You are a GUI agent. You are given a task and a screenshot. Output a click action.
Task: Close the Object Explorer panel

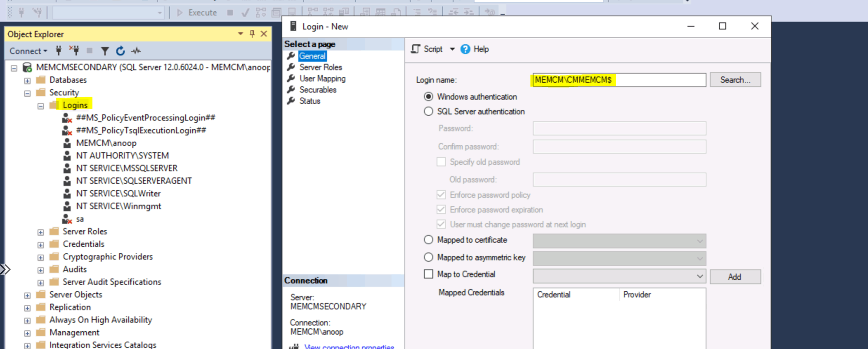coord(263,34)
